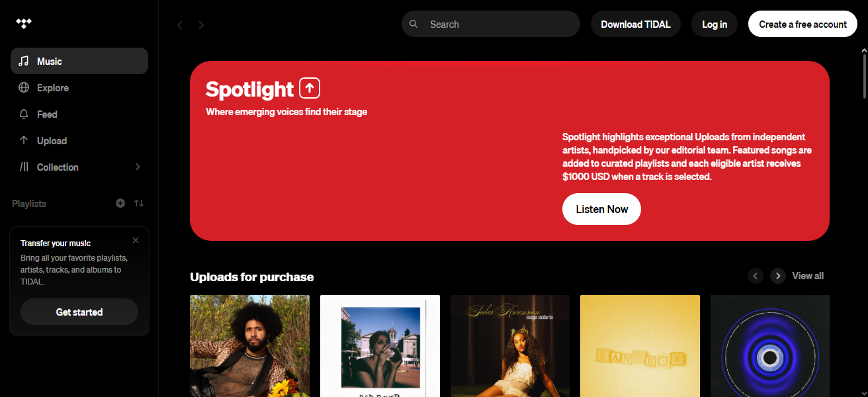
Task: Open the yellow Sandbox album cover
Action: (x=640, y=346)
